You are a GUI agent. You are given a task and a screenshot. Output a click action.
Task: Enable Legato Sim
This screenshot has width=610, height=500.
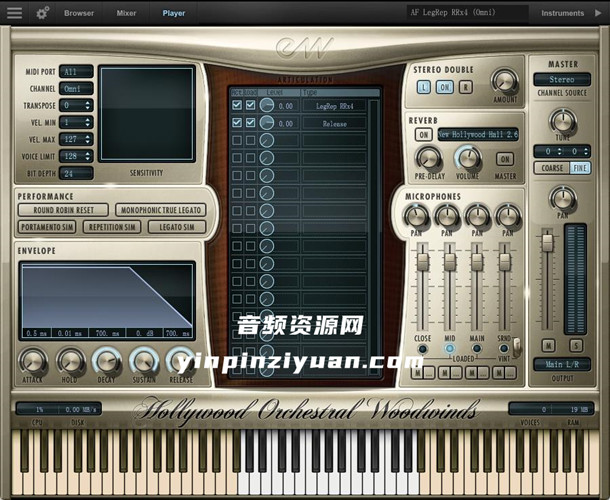coord(177,227)
